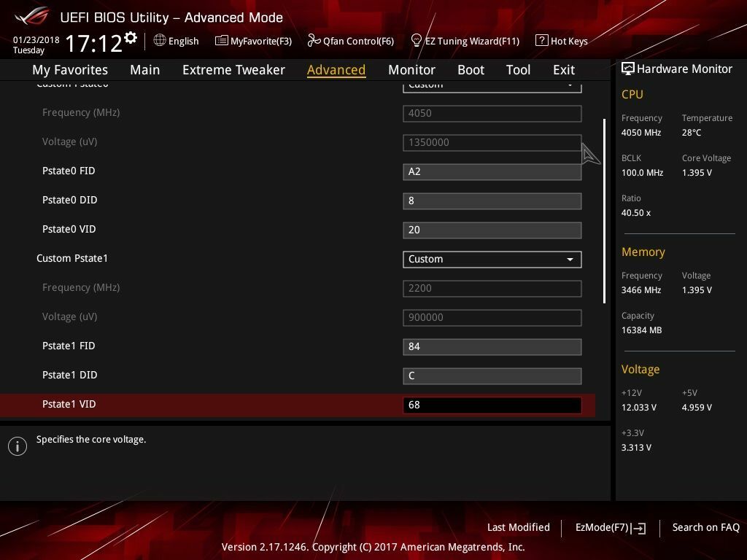
Task: Click the Pstate1 VID field 68
Action: 492,405
